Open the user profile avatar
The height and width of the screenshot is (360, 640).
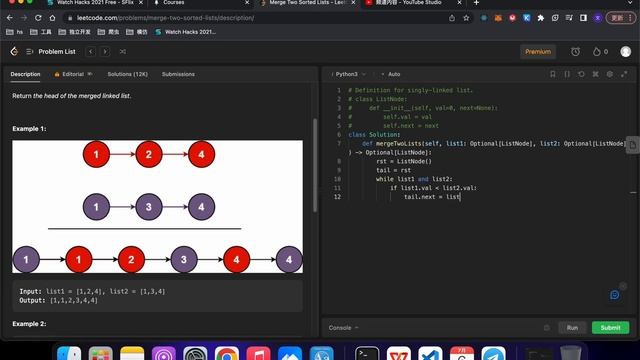(x=625, y=51)
